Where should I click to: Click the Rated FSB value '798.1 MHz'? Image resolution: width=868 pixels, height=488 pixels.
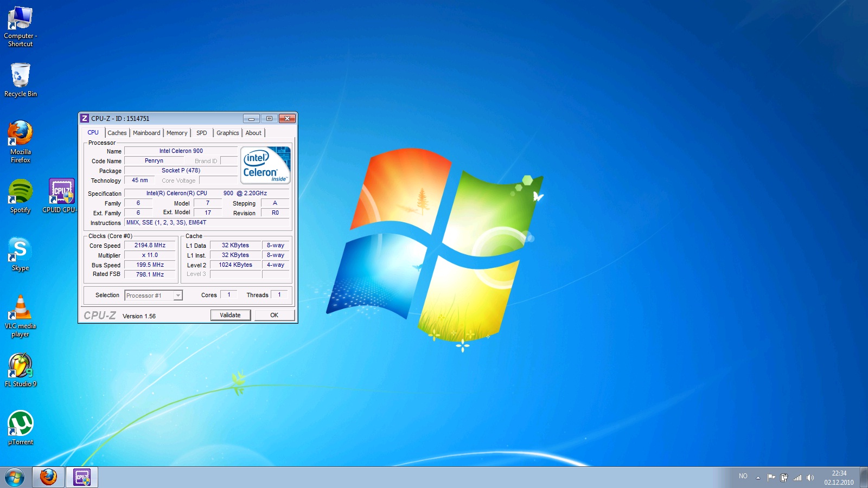point(150,275)
